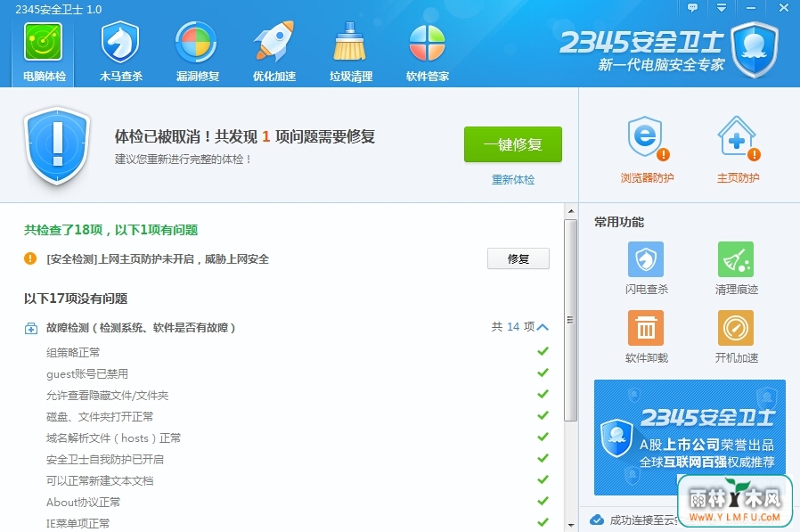The width and height of the screenshot is (800, 532).
Task: Collapse the 故障检测 list chevron
Action: point(543,327)
